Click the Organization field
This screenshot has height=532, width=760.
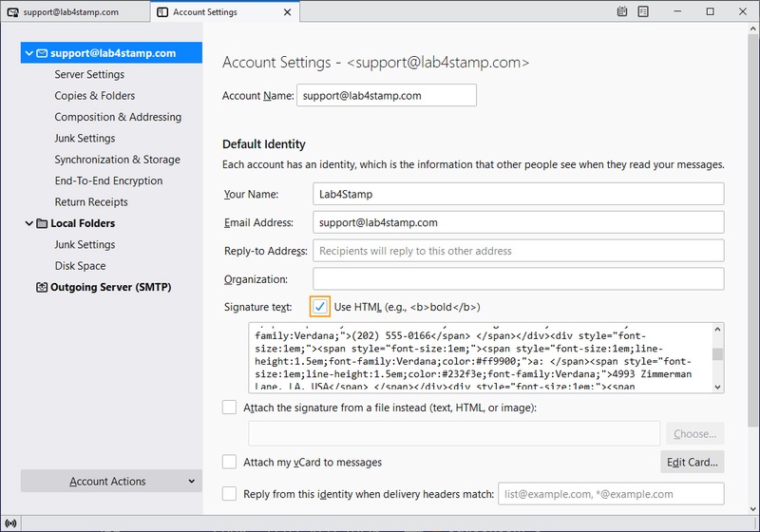[x=518, y=279]
